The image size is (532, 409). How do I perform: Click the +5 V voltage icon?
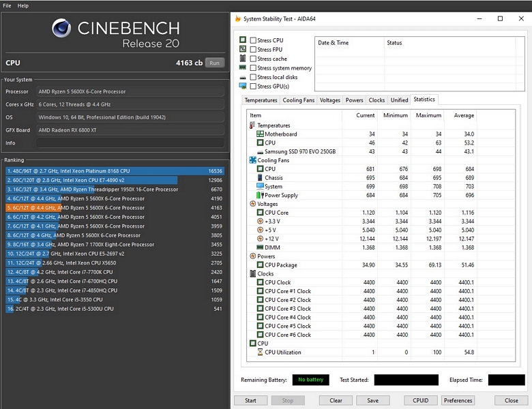260,230
